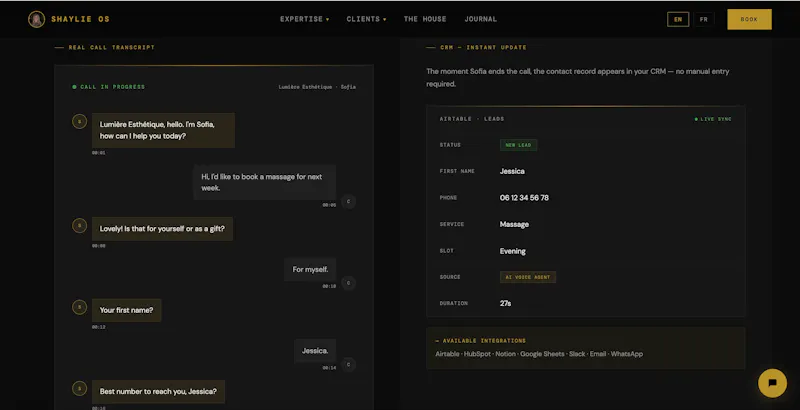This screenshot has width=800, height=410.
Task: Click the "Lumière Esthétique · Sofia" call label
Action: [x=317, y=87]
